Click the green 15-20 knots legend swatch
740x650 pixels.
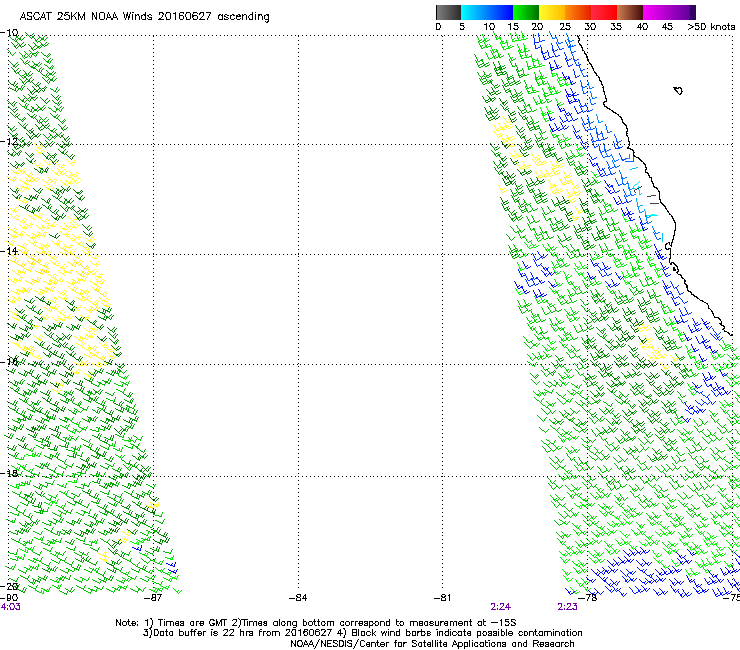point(526,12)
